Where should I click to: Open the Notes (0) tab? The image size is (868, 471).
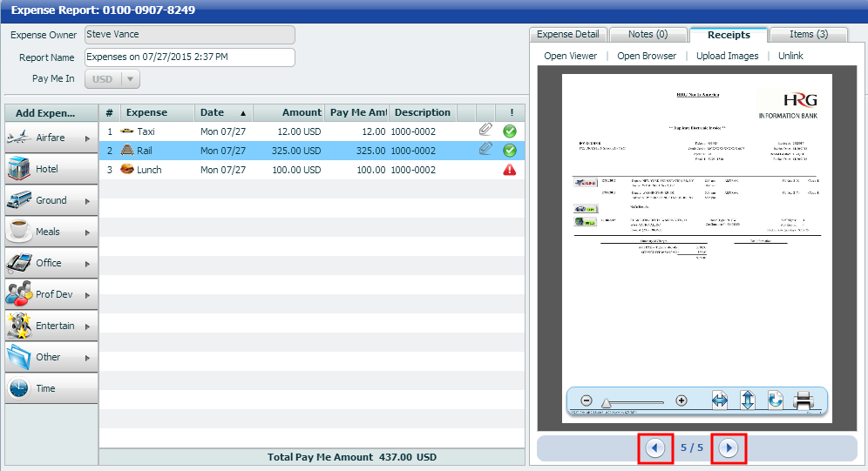tap(648, 34)
